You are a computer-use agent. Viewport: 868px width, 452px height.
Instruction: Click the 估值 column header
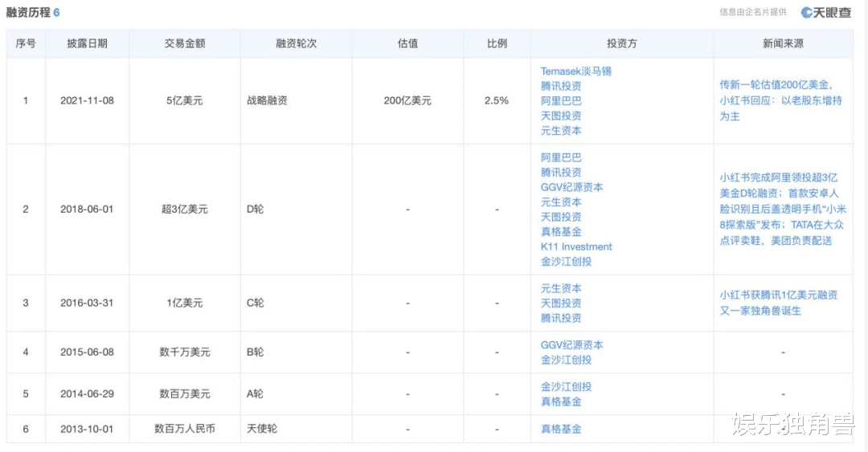tap(407, 43)
